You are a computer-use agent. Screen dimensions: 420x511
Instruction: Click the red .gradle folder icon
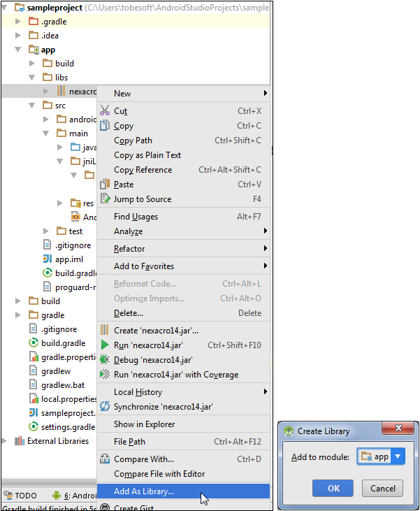tap(34, 22)
